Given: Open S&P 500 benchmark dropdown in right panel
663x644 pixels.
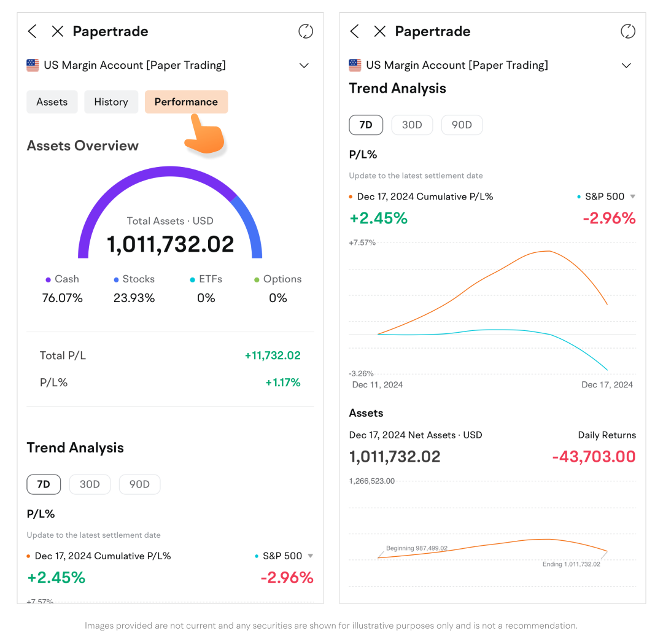Looking at the screenshot, I should pyautogui.click(x=633, y=196).
